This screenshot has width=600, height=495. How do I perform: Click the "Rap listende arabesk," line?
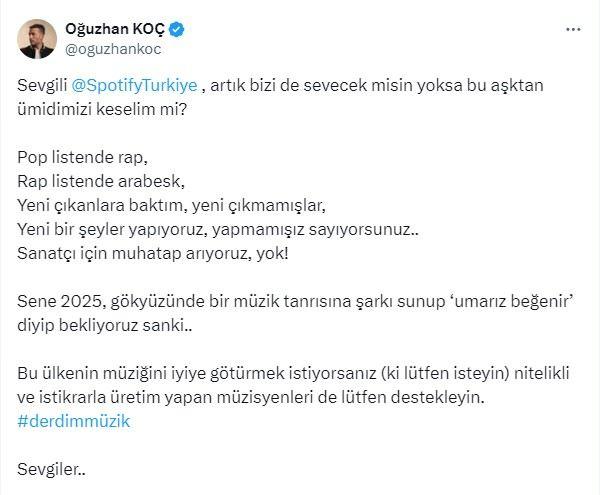101,181
